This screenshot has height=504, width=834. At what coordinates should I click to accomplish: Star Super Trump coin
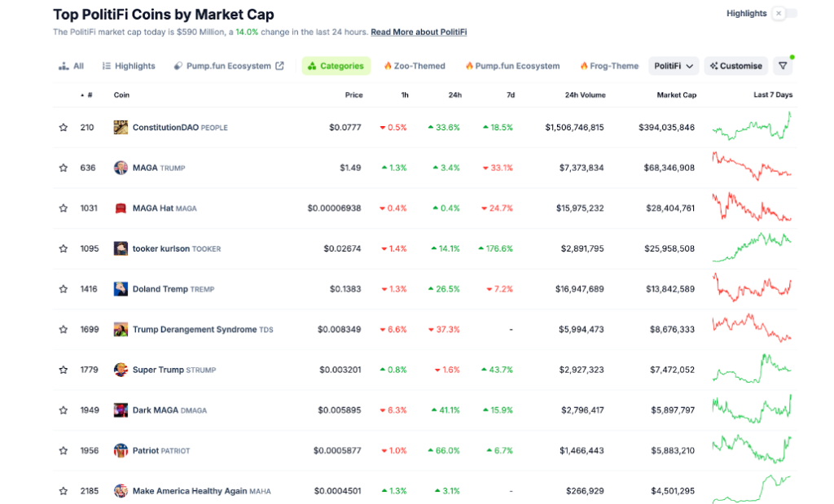(64, 370)
